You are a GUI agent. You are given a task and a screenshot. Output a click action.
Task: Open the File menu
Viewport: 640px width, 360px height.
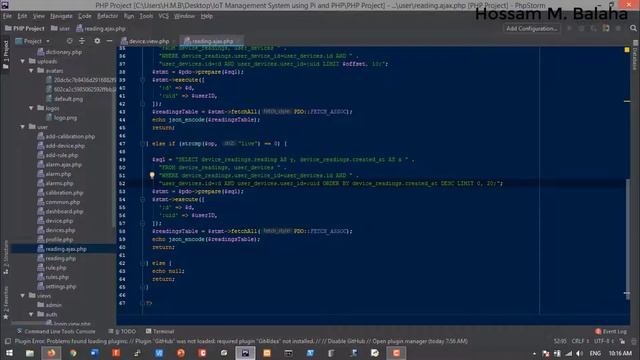pos(7,16)
